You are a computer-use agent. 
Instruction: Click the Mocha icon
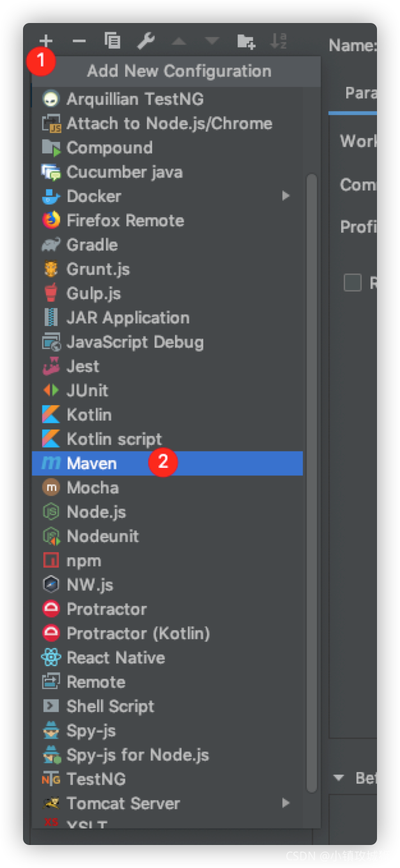tap(51, 488)
